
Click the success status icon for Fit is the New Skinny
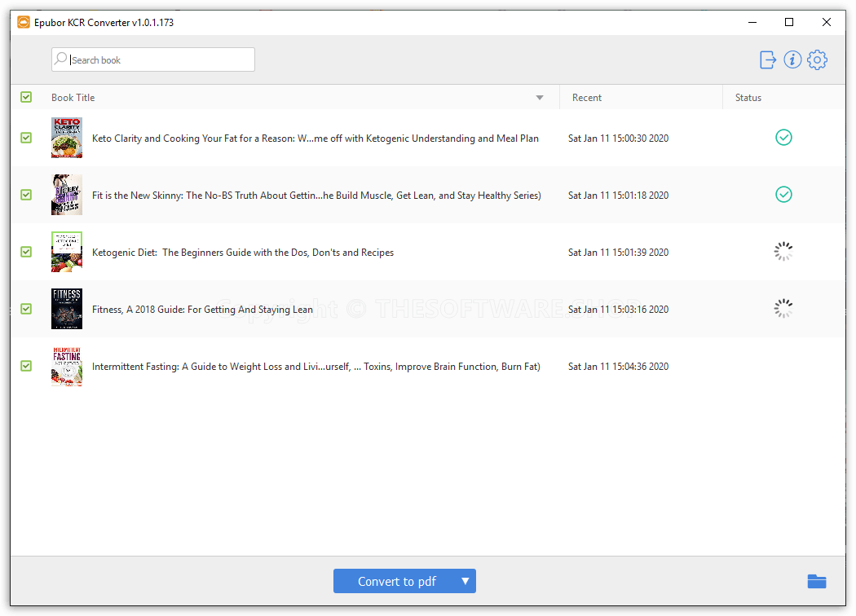(783, 195)
